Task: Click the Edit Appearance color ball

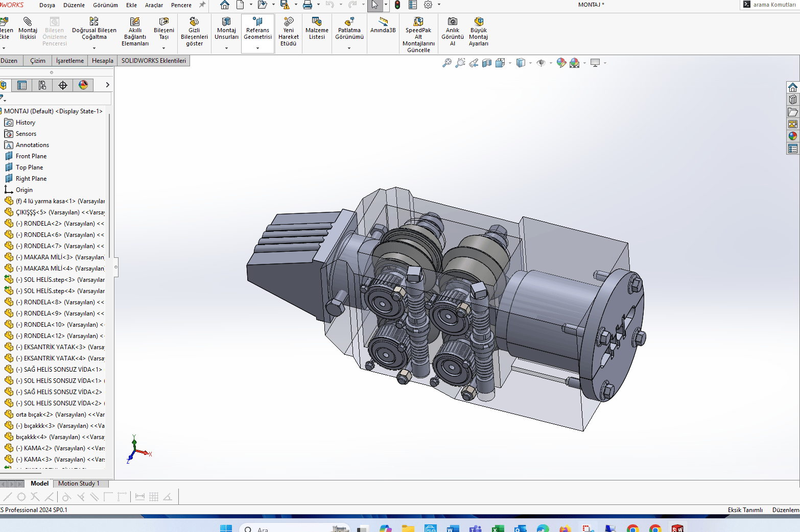Action: 561,63
